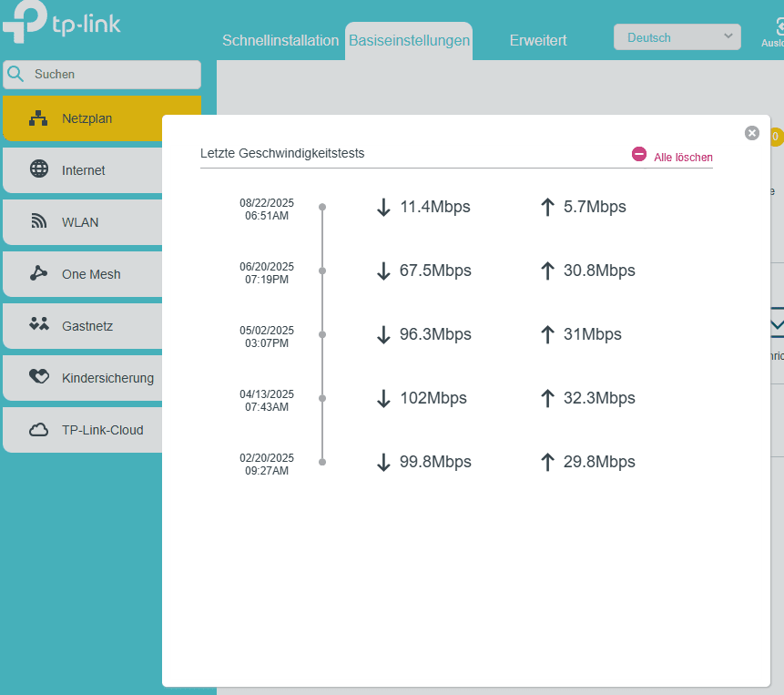The height and width of the screenshot is (695, 784).
Task: Click the One Mesh icon
Action: click(39, 273)
